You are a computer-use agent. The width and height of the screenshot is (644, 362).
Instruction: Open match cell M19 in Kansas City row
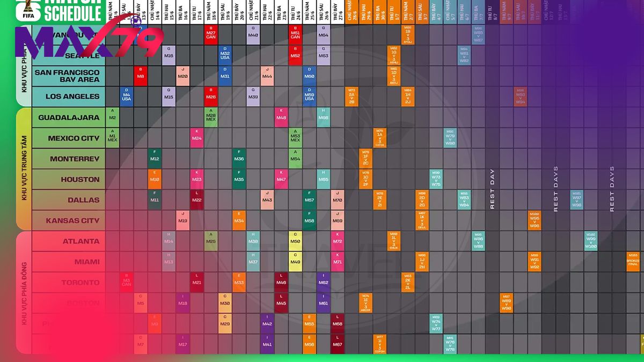point(183,221)
